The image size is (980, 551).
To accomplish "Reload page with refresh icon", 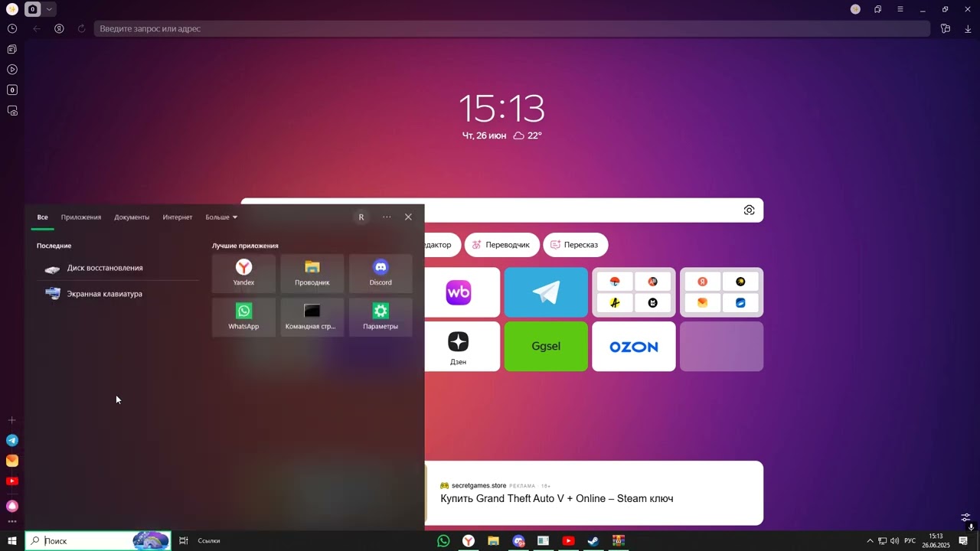I will (81, 28).
